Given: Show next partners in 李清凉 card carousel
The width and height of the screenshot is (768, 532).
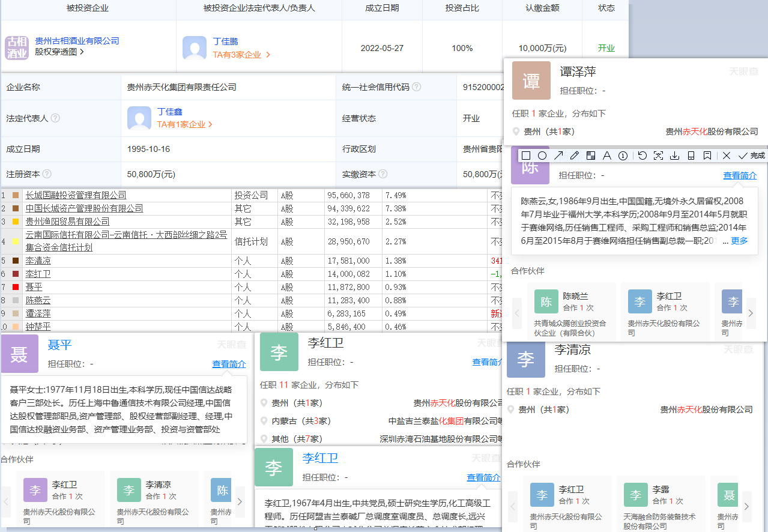Looking at the screenshot, I should coord(746,506).
